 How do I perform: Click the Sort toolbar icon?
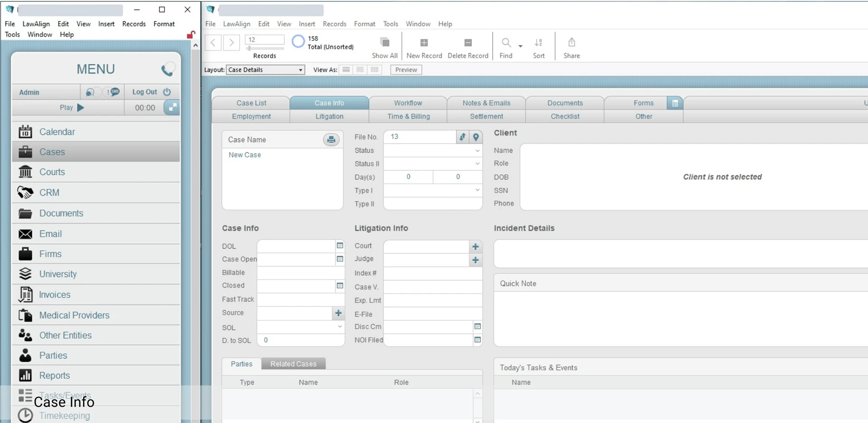point(538,48)
